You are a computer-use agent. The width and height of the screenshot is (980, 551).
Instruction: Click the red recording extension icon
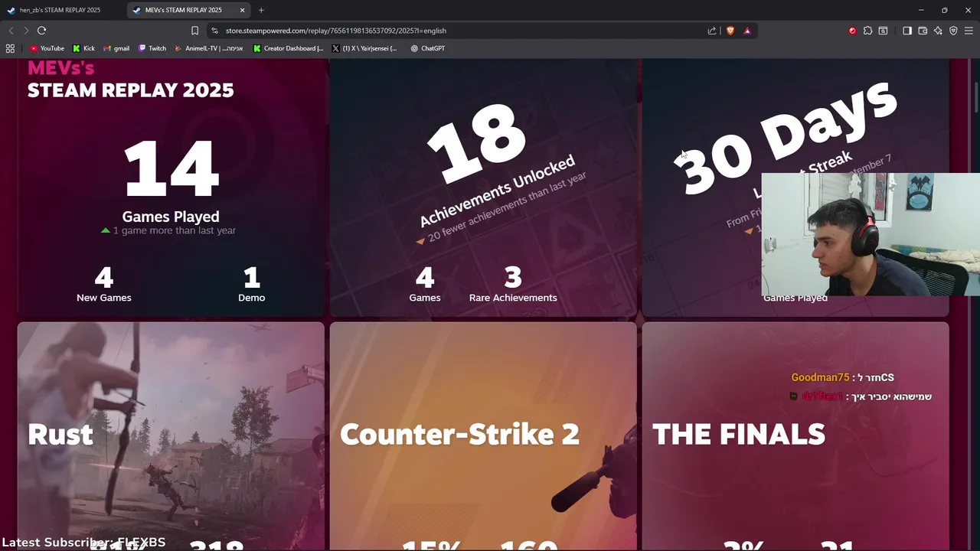coord(852,31)
